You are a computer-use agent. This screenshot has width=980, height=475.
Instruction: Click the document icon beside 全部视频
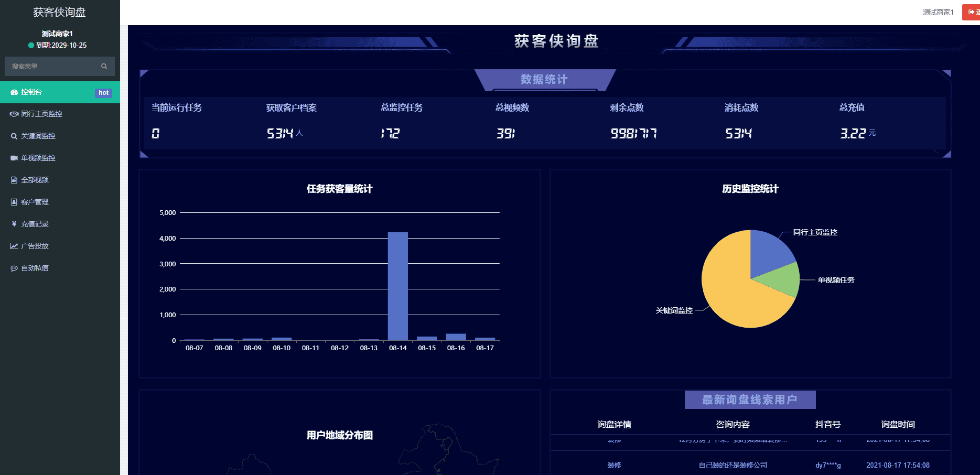coord(14,180)
